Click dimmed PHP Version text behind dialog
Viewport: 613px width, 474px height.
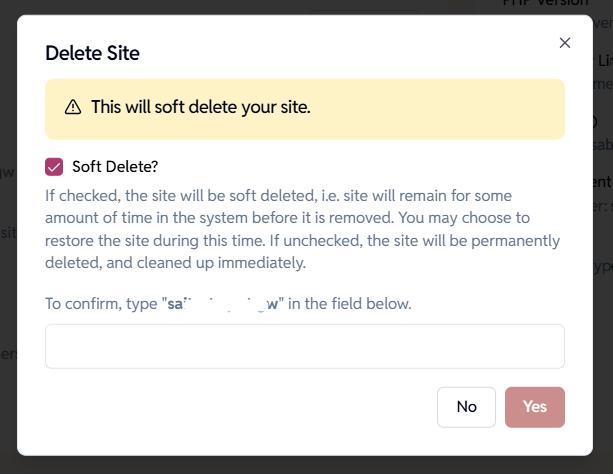[x=560, y=5]
